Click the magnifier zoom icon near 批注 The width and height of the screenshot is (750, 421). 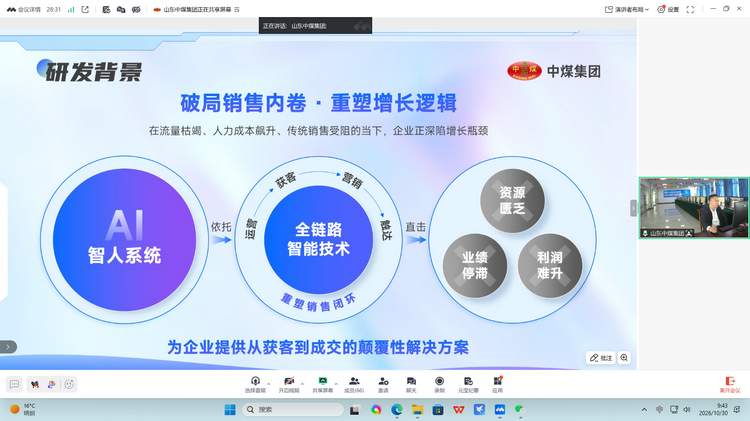624,358
